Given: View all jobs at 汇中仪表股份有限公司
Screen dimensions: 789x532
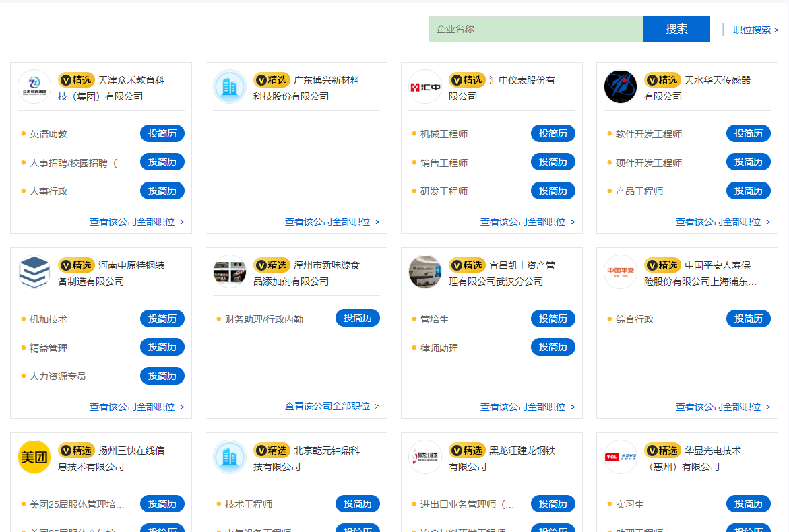Looking at the screenshot, I should pos(528,222).
